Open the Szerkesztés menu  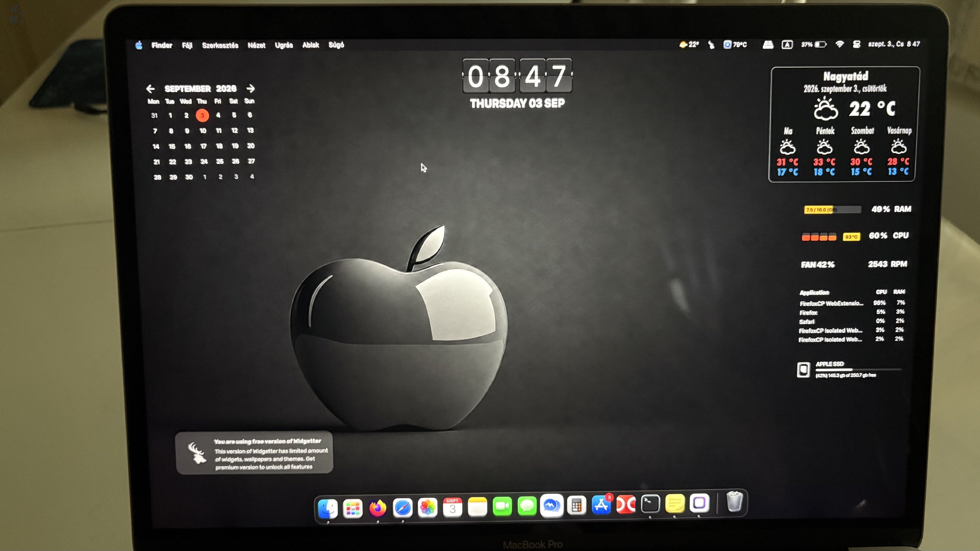point(220,46)
